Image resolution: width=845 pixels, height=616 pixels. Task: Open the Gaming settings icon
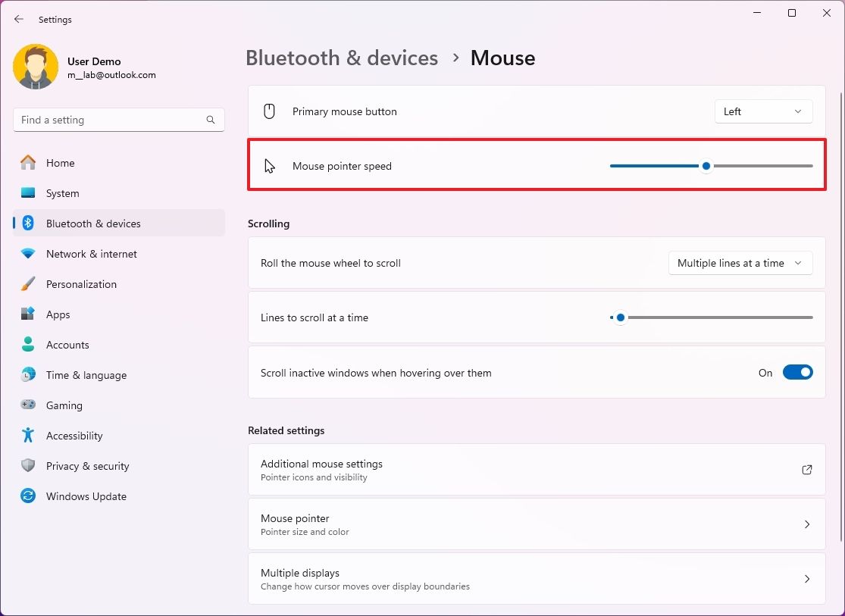point(30,405)
